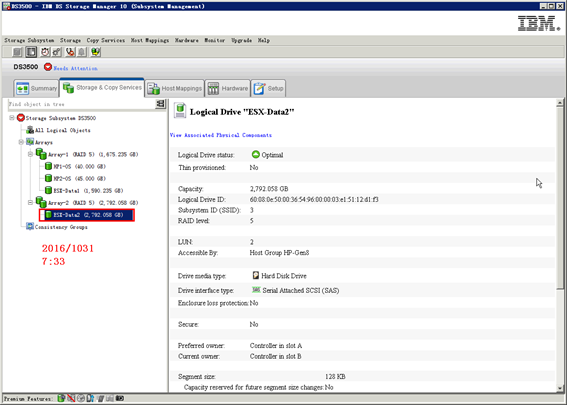Switch to the Host Mappings tab

pos(175,88)
